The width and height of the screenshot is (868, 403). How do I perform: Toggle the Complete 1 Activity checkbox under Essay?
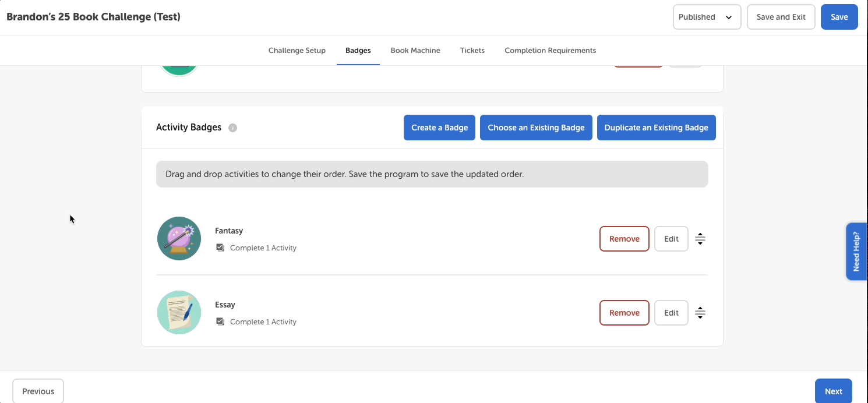(220, 321)
